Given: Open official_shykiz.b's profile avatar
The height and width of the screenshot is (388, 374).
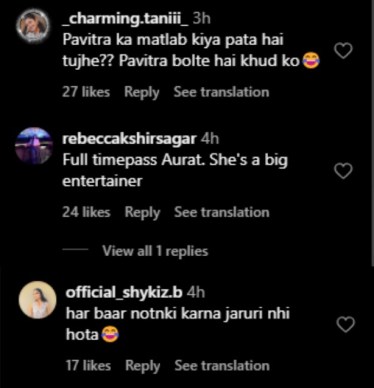Looking at the screenshot, I should [x=37, y=300].
